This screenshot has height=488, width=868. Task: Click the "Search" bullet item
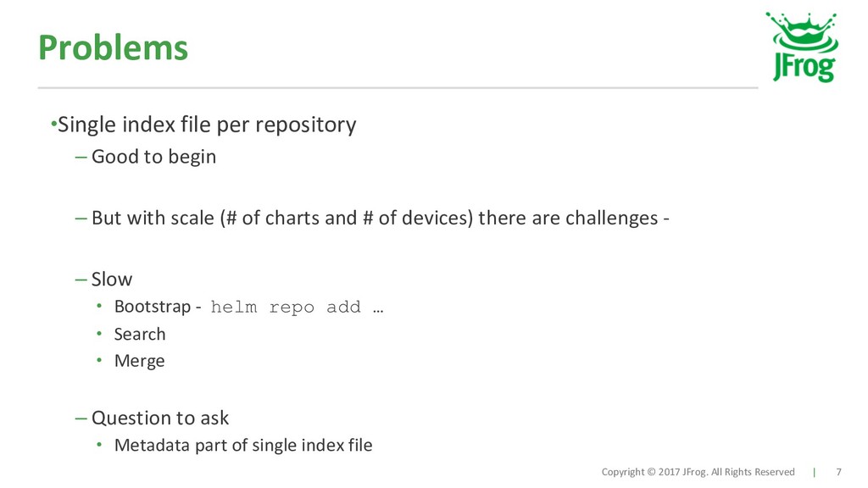point(140,334)
